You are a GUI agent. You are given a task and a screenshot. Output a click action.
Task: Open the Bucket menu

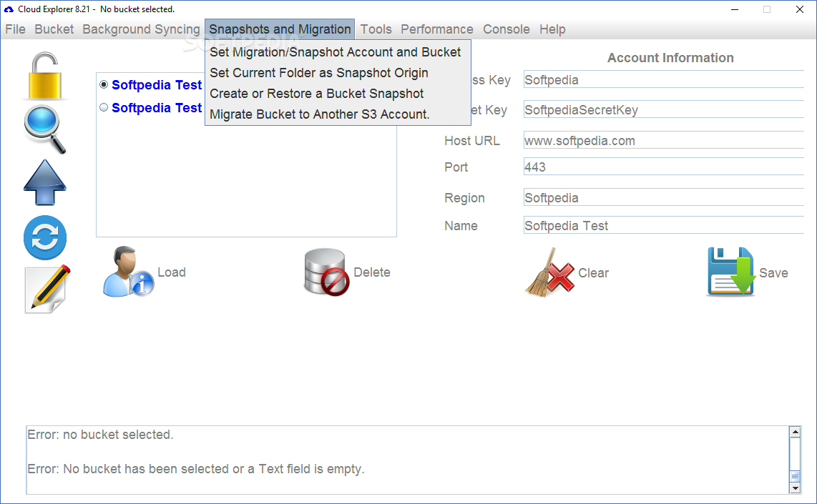click(54, 29)
